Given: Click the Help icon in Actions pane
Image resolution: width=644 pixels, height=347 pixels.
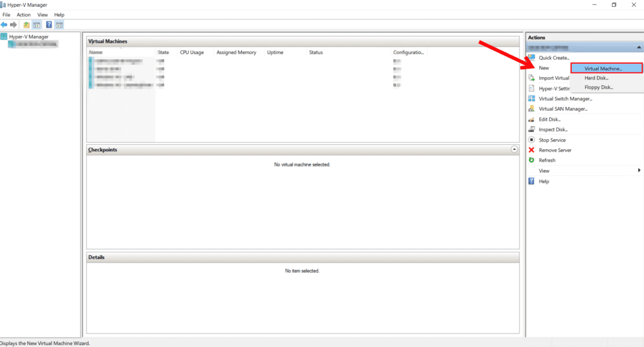Looking at the screenshot, I should point(531,181).
